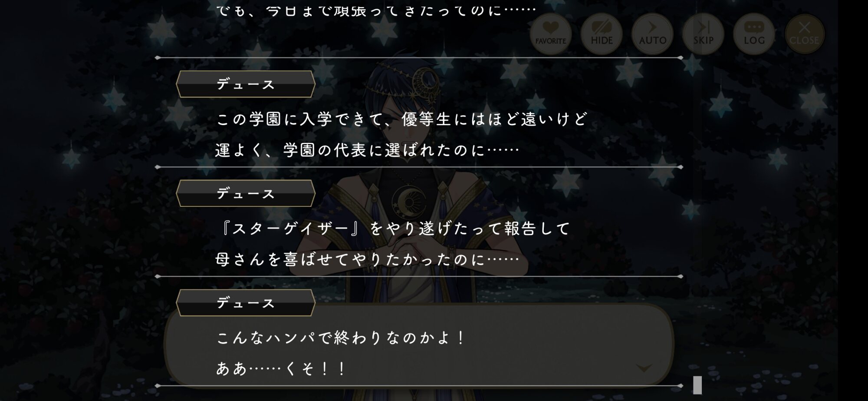The image size is (868, 401).
Task: Click the line starting 運よく、学園の代表
Action: tap(367, 150)
